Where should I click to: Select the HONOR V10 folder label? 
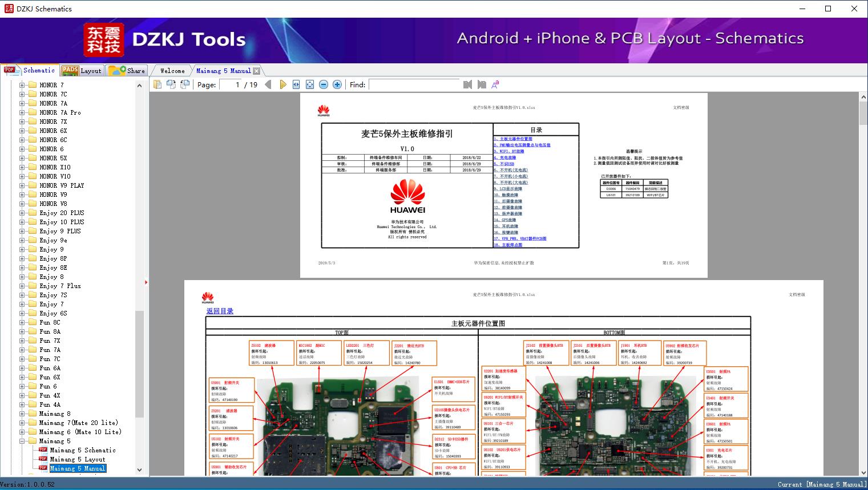[x=55, y=176]
